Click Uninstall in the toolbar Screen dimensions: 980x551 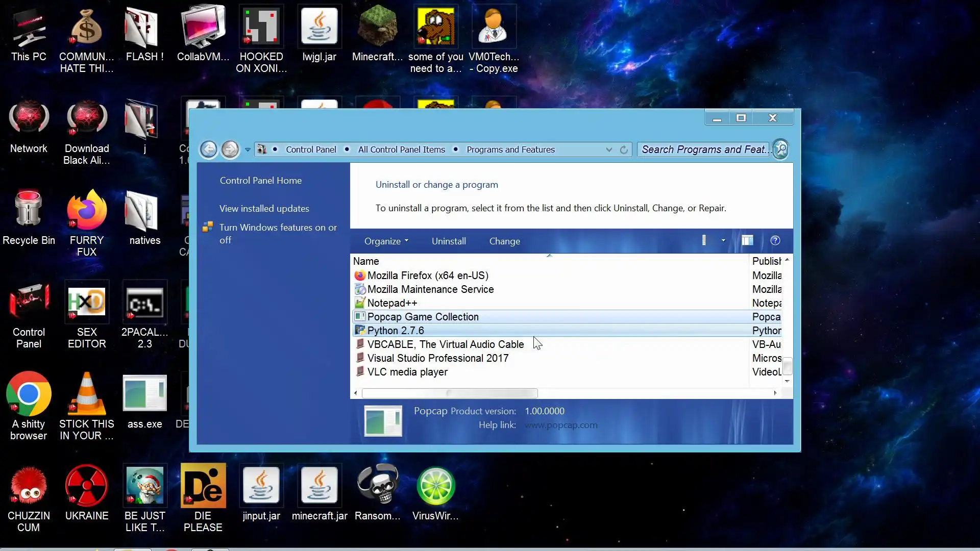(x=449, y=241)
